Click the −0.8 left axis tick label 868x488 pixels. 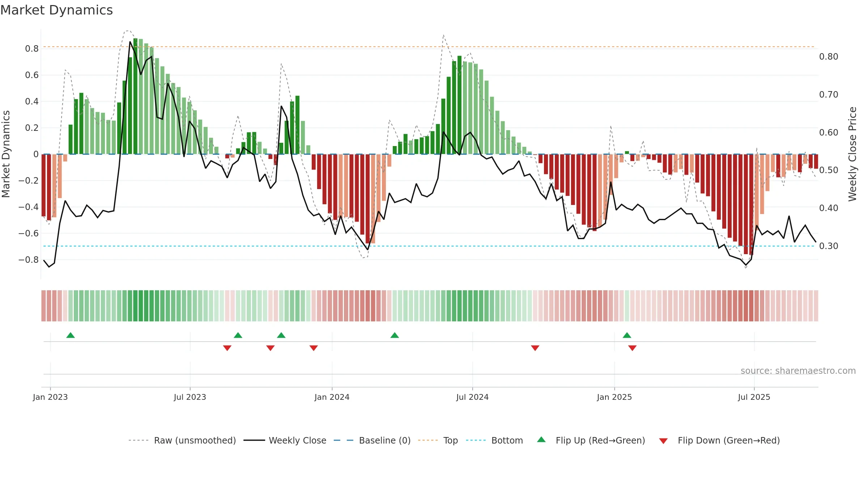click(x=29, y=260)
